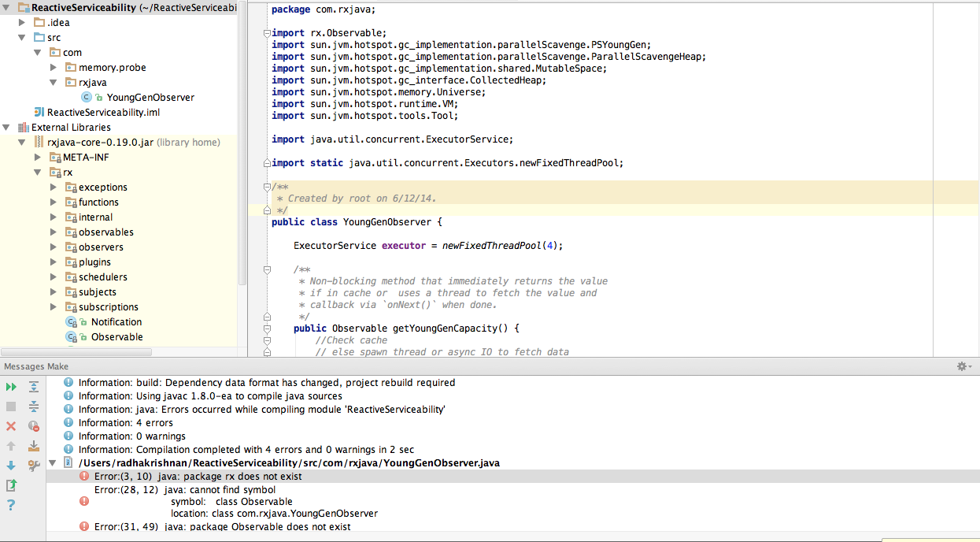
Task: Select '0 warnings' information message
Action: click(132, 436)
